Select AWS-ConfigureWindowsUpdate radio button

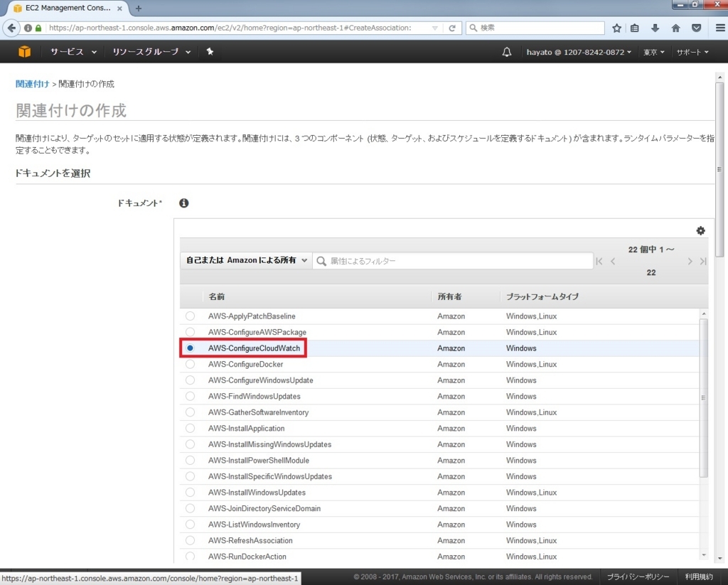pos(190,380)
